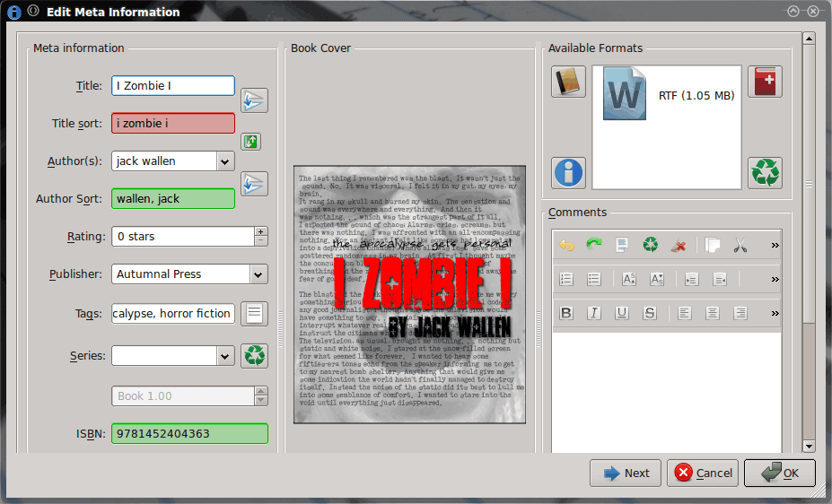The width and height of the screenshot is (832, 504).
Task: Toggle italic formatting in Comments
Action: (594, 313)
